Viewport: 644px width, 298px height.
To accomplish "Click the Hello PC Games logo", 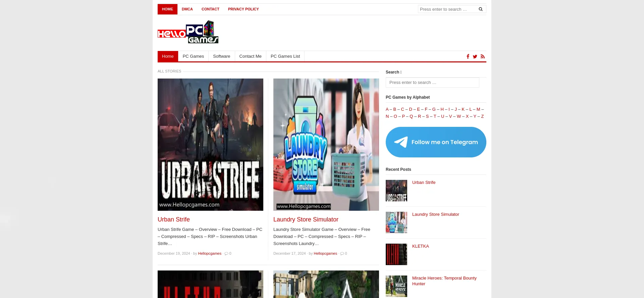I will tap(188, 32).
